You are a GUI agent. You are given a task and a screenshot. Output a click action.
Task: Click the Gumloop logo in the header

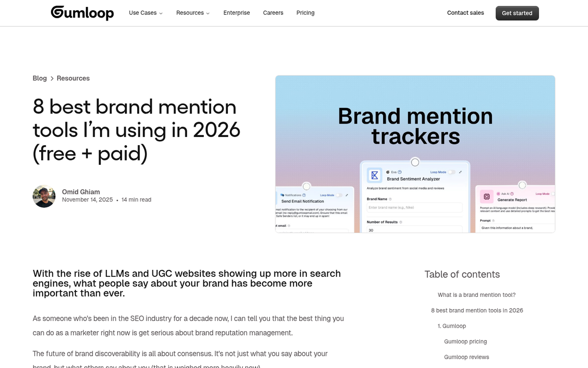tap(82, 13)
